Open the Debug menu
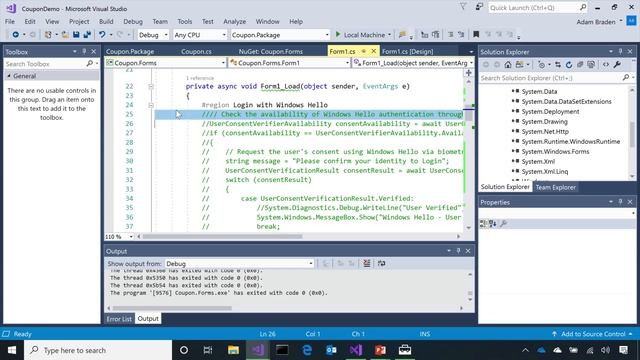The height and width of the screenshot is (360, 640). tap(133, 22)
